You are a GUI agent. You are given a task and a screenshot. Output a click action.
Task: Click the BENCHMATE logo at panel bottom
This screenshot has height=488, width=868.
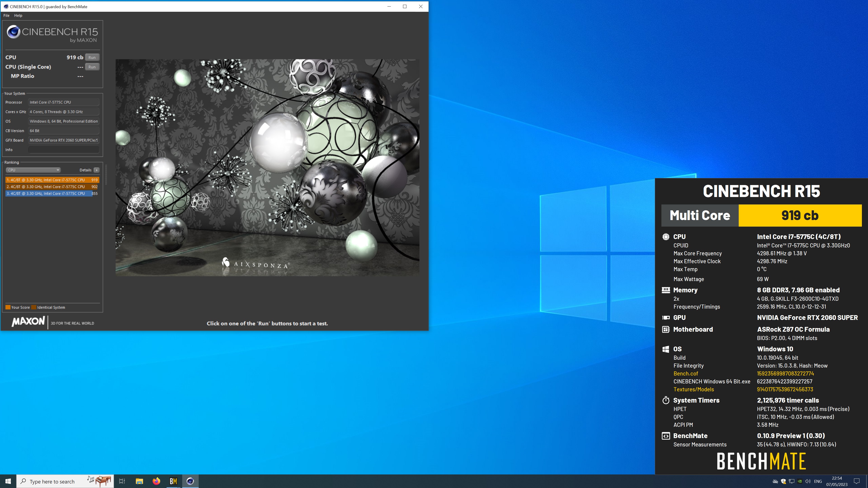coord(761,461)
